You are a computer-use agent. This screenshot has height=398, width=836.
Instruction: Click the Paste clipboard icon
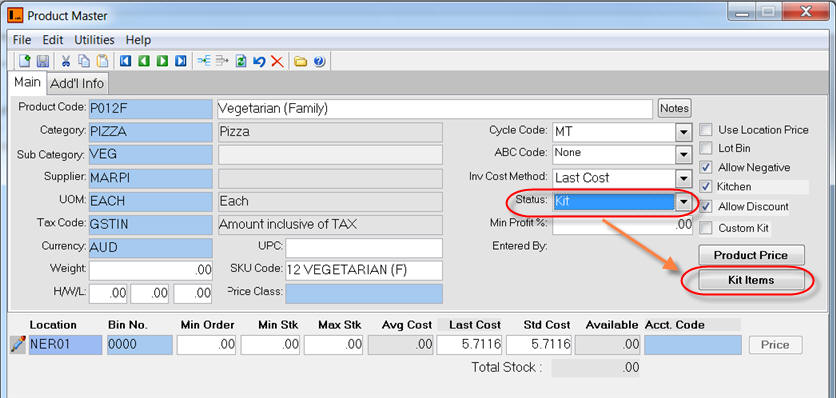[102, 61]
